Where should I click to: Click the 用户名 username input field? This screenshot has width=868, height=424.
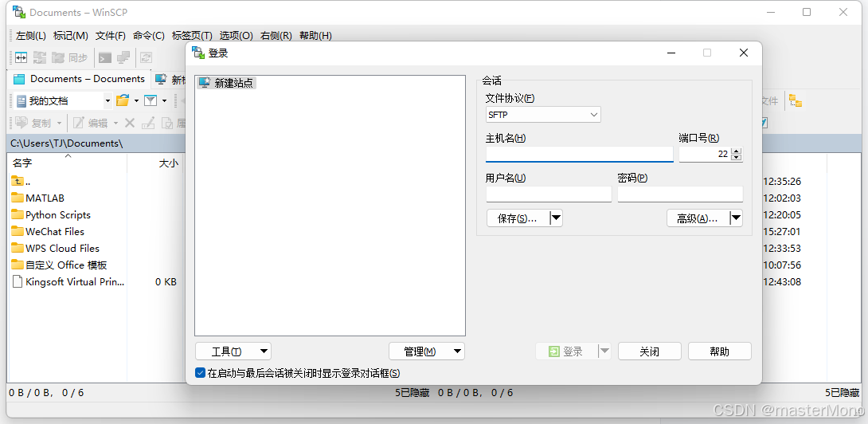click(x=549, y=194)
